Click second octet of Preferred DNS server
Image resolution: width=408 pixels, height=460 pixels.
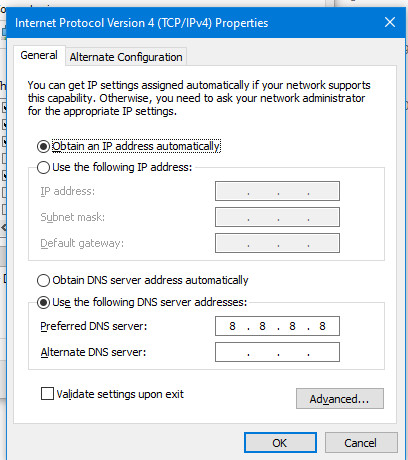(262, 326)
